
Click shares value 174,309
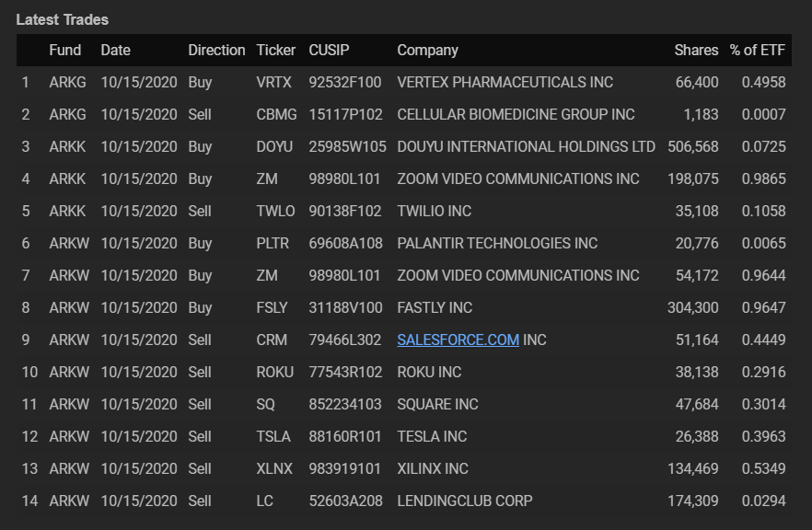pyautogui.click(x=693, y=501)
